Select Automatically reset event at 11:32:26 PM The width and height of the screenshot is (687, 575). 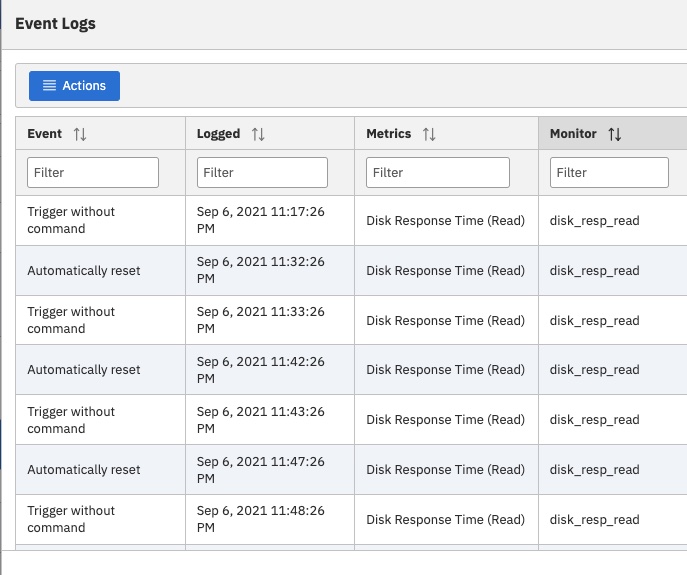point(84,270)
